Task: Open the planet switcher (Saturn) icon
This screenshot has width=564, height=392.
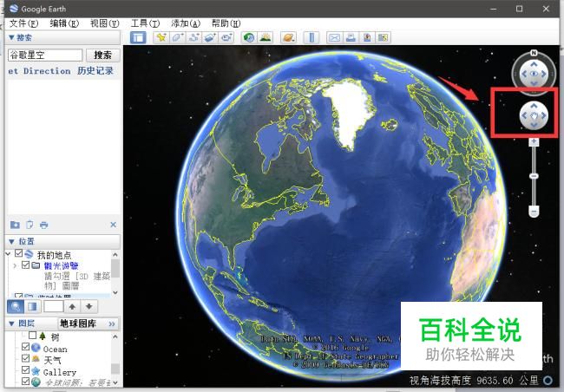Action: [288, 37]
